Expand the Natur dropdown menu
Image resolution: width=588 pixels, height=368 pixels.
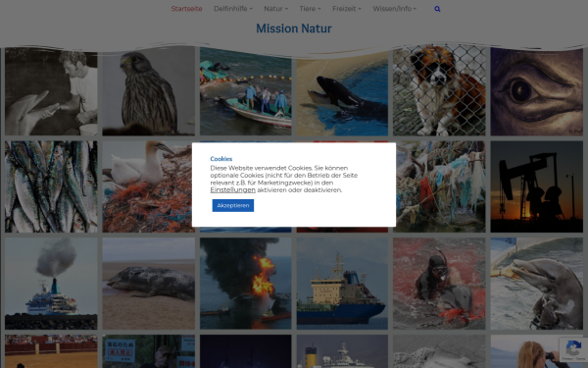276,9
